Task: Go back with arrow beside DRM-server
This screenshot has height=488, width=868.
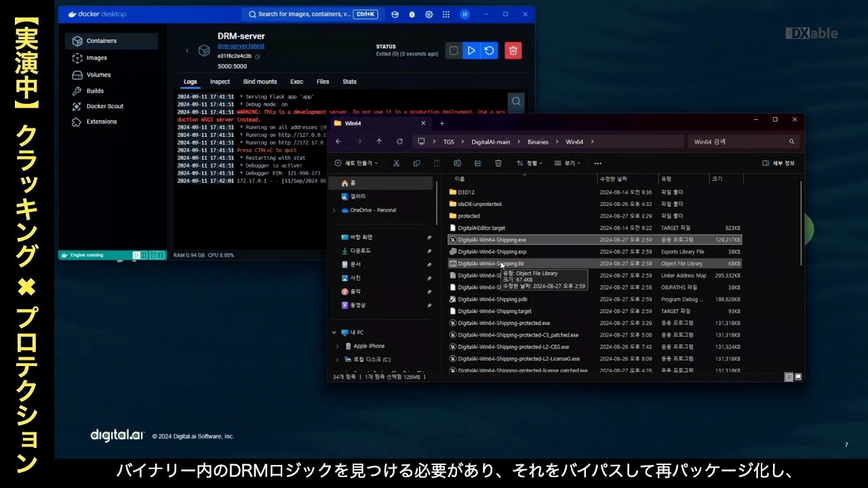Action: tap(187, 50)
